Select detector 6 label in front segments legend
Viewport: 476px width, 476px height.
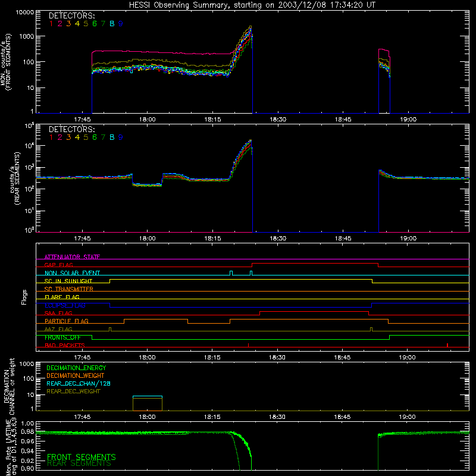point(95,24)
